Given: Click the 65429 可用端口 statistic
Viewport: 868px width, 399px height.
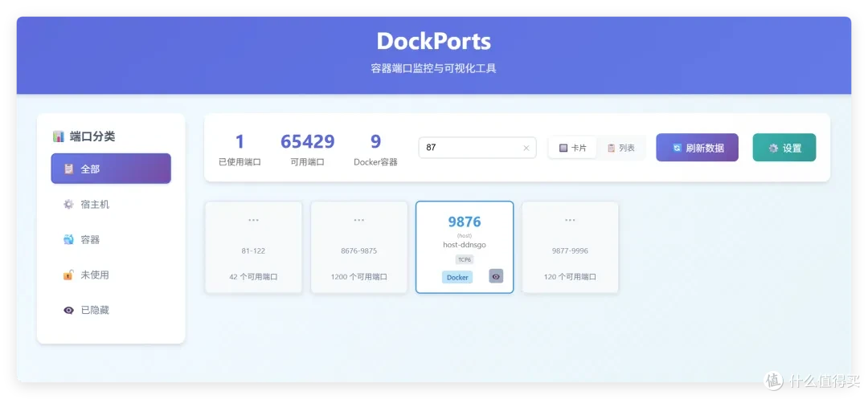Looking at the screenshot, I should point(307,149).
